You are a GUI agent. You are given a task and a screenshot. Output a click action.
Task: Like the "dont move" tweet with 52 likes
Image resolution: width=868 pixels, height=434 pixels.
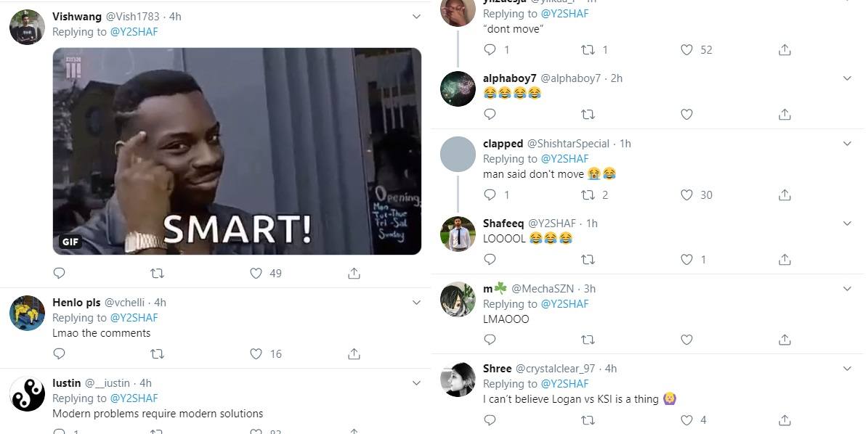[x=686, y=50]
